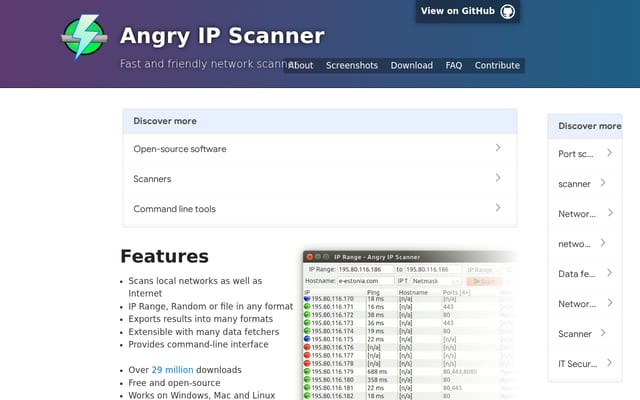The image size is (640, 400).
Task: Open the Contribute nav item
Action: pyautogui.click(x=497, y=65)
